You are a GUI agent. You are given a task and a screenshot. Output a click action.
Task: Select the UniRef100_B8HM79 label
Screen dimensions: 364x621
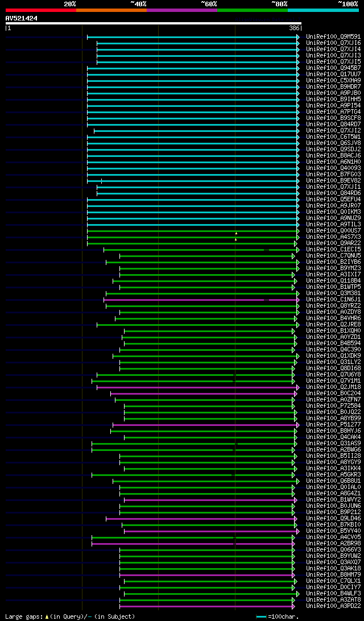tap(333, 575)
